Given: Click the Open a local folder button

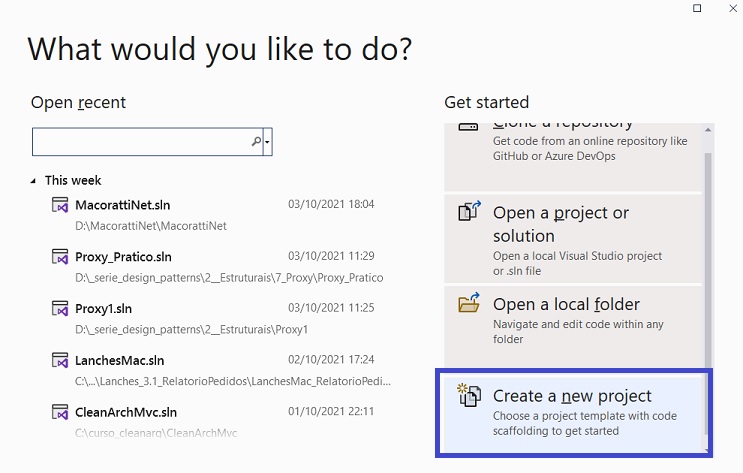Looking at the screenshot, I should pos(572,325).
